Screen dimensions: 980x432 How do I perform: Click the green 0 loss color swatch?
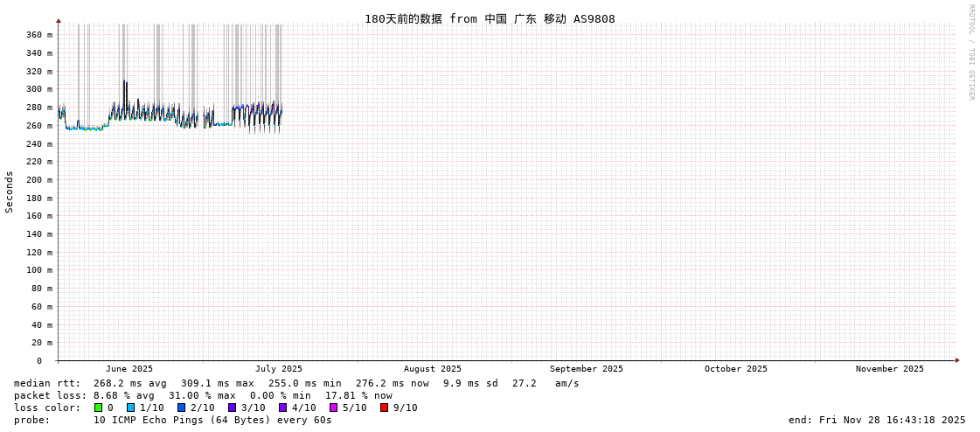(99, 408)
